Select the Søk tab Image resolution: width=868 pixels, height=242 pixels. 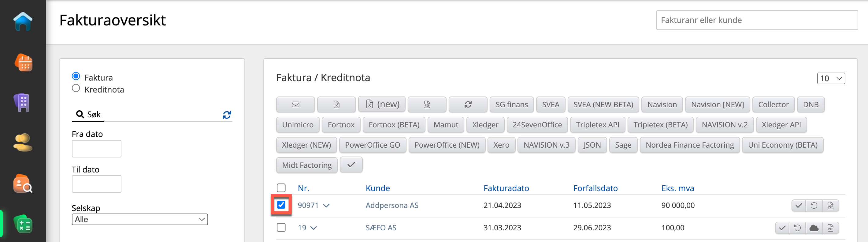[x=88, y=115]
